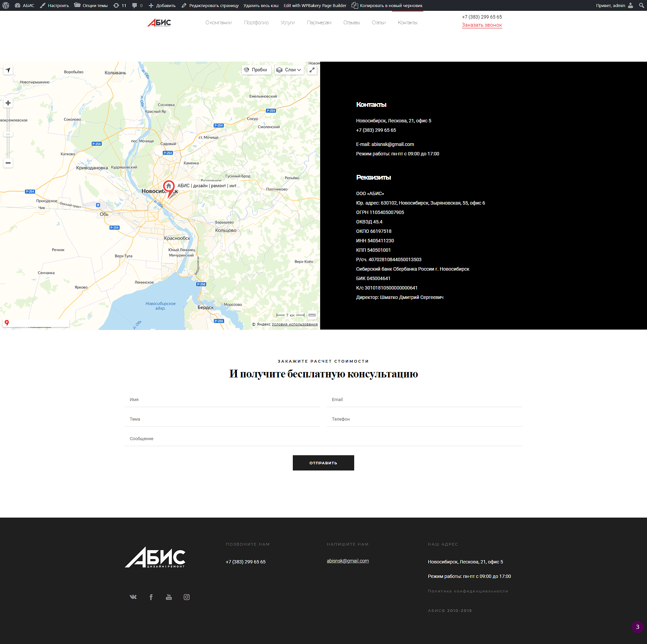Click the Заказать звонок link
The width and height of the screenshot is (647, 644).
pyautogui.click(x=482, y=25)
